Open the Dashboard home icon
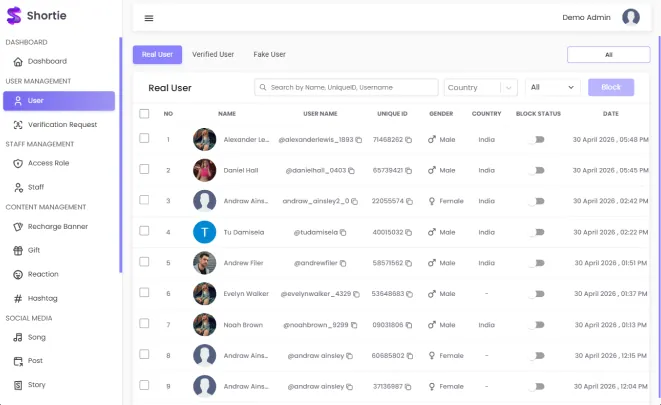 coord(18,62)
